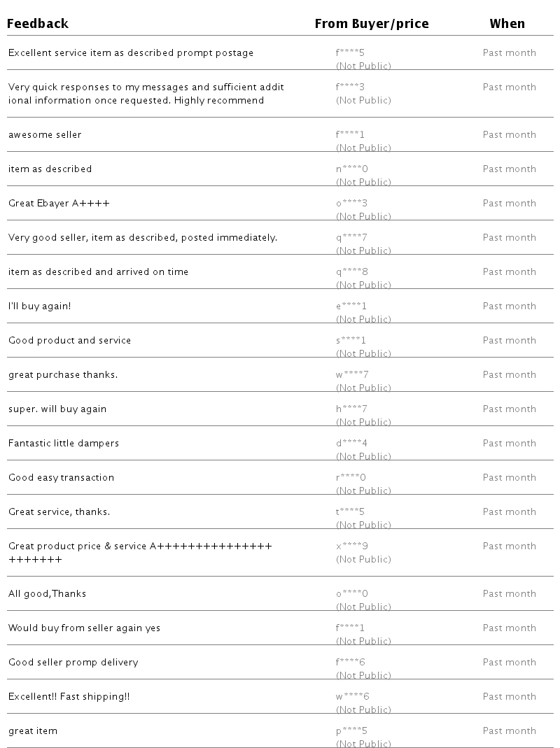Select the 'awesome seller' feedback text
Image resolution: width=560 pixels, height=748 pixels.
(45, 134)
